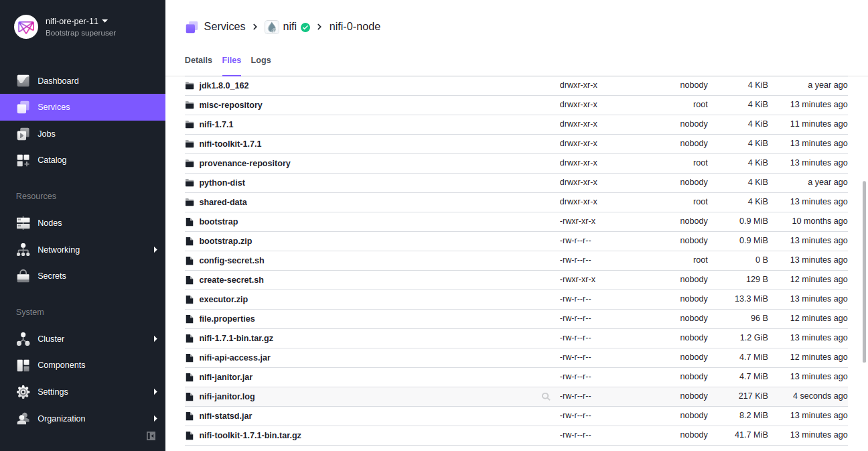Screen dimensions: 868x451
Task: Download file.properties
Action: 227,319
